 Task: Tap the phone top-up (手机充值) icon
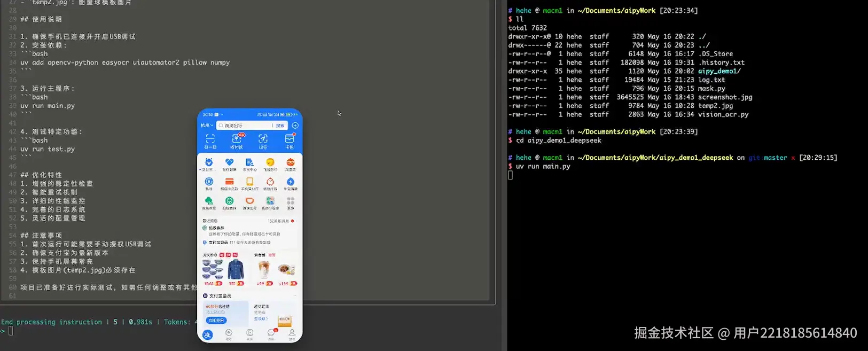[x=249, y=182]
